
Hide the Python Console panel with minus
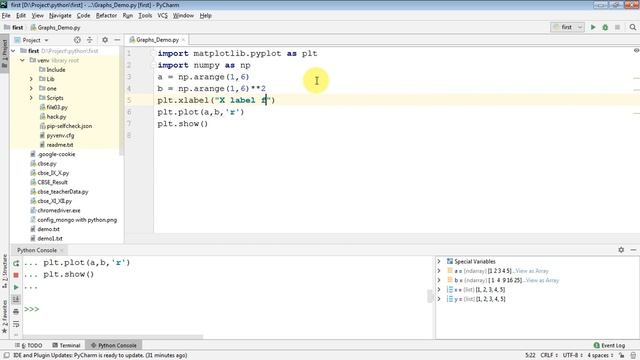point(633,250)
